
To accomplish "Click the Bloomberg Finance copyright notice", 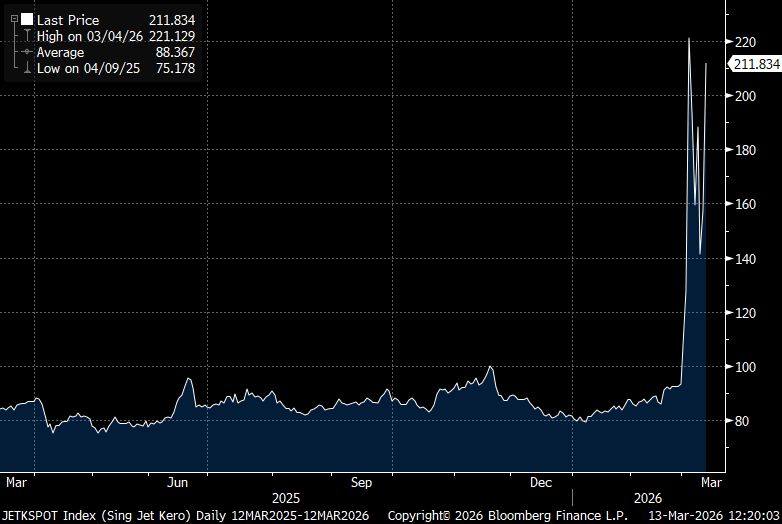I will point(508,516).
